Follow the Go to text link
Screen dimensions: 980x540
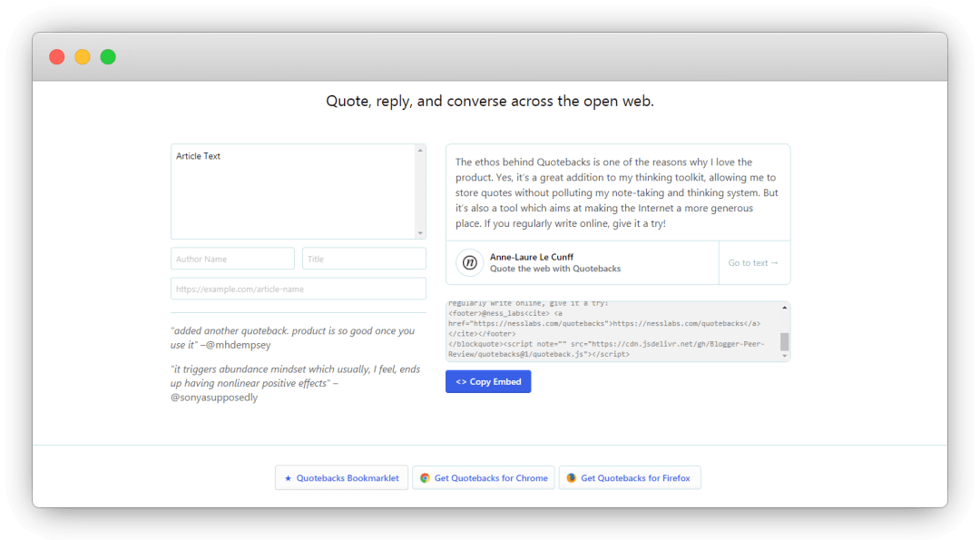[754, 263]
